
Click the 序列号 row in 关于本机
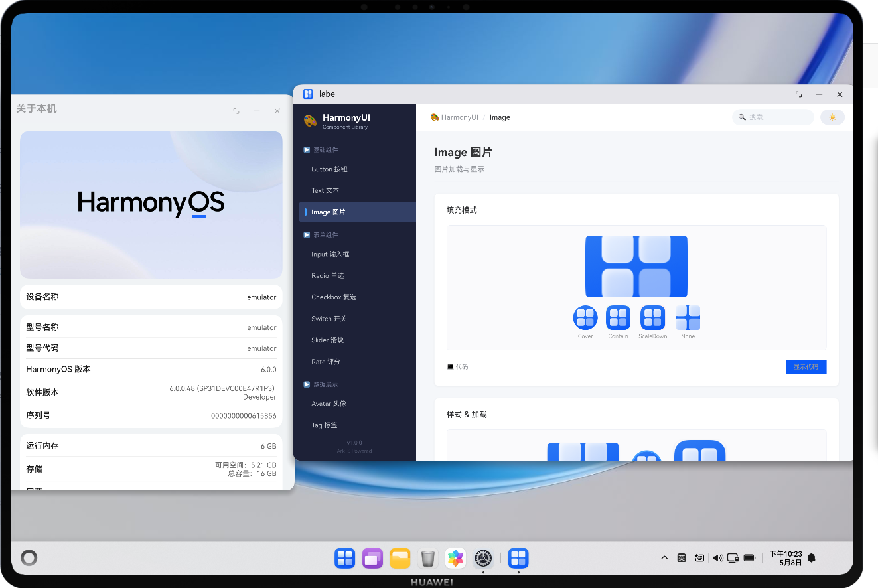pos(151,415)
